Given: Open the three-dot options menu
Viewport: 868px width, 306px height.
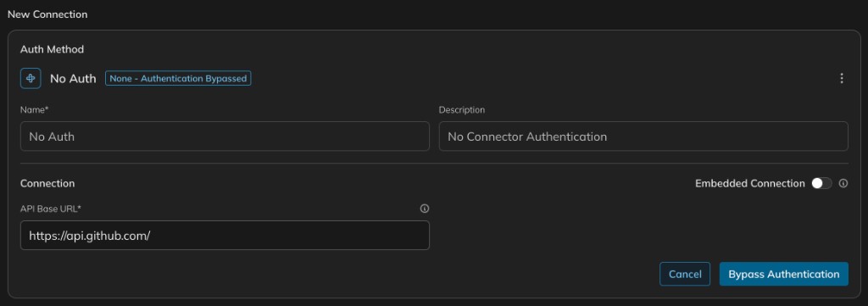Looking at the screenshot, I should point(842,79).
